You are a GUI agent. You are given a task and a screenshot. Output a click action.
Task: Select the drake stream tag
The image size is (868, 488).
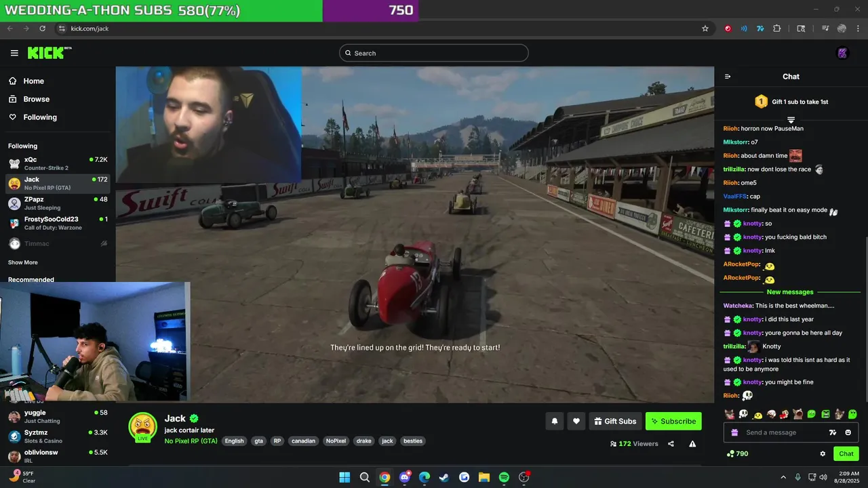[x=364, y=441]
